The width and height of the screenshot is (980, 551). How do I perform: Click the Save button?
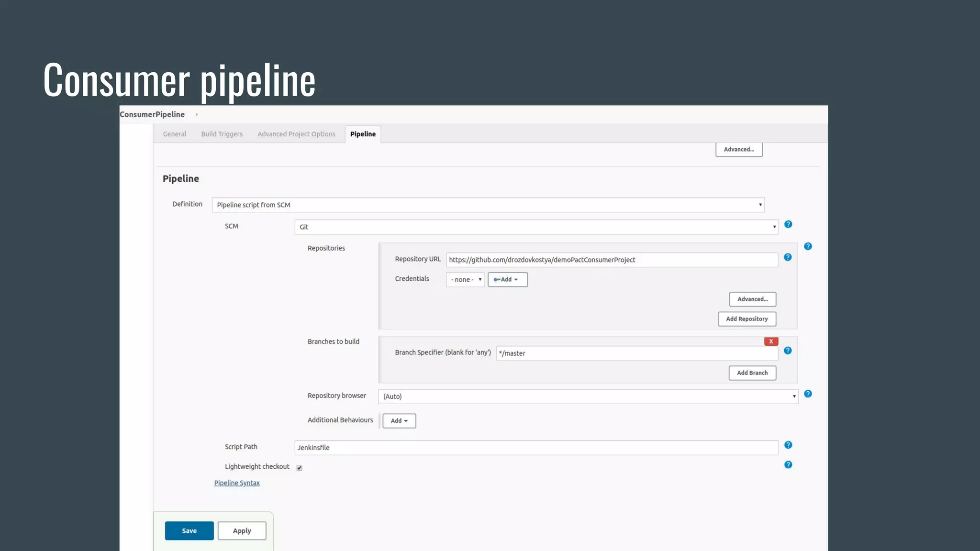[189, 531]
